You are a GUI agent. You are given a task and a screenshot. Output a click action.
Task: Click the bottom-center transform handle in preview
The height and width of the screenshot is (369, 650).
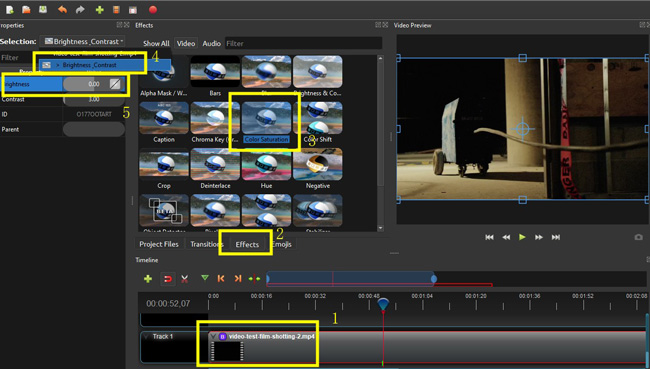522,200
